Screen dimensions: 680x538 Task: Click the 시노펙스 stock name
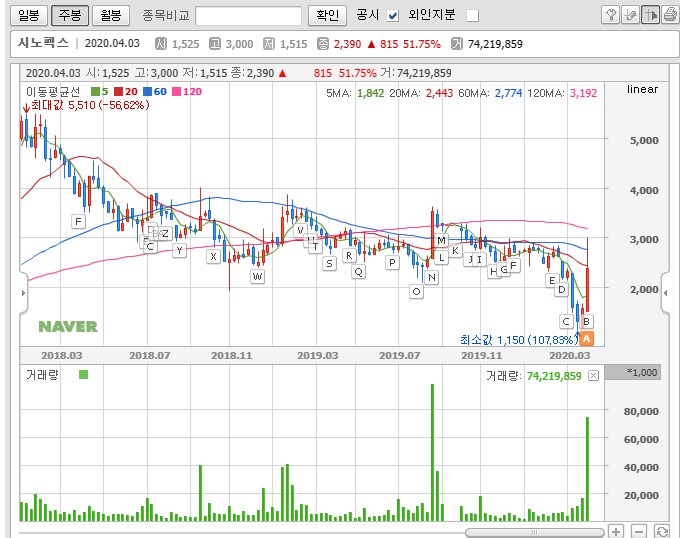coord(43,42)
